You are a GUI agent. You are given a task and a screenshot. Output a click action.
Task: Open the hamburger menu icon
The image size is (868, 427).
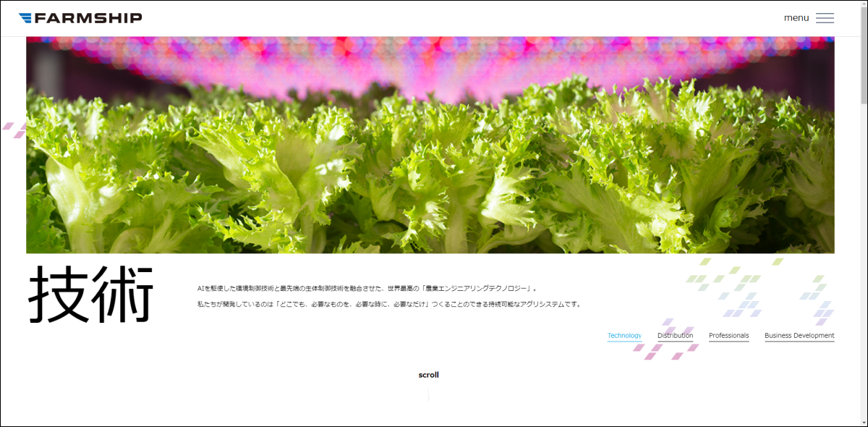[x=825, y=18]
